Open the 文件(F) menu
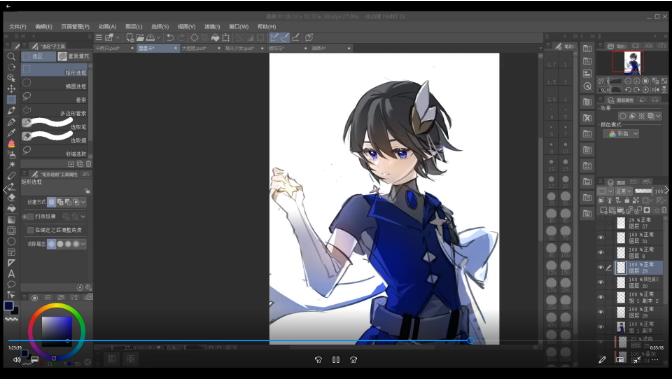The image size is (672, 379). pyautogui.click(x=18, y=27)
